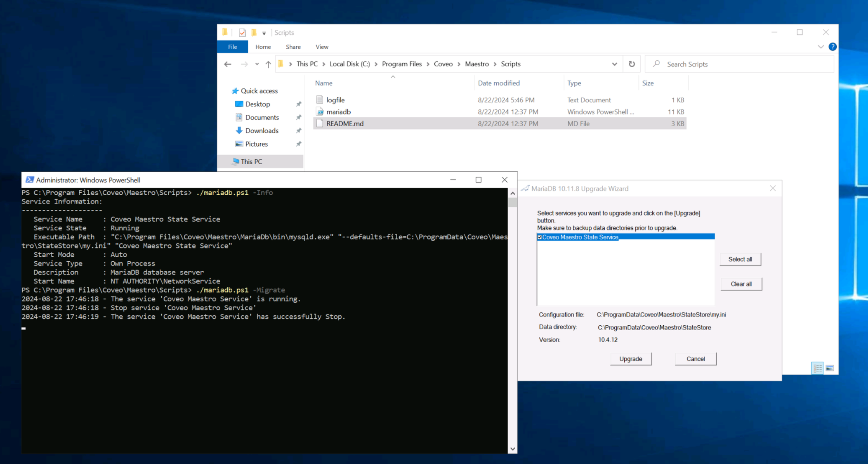Screen dimensions: 868x464
Task: Expand the address bar history dropdown
Action: [x=614, y=64]
